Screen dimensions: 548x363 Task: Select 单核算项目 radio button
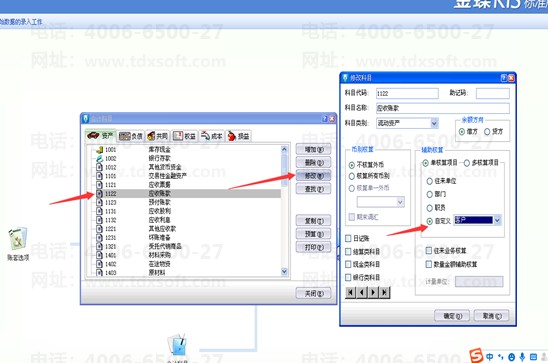coord(425,163)
